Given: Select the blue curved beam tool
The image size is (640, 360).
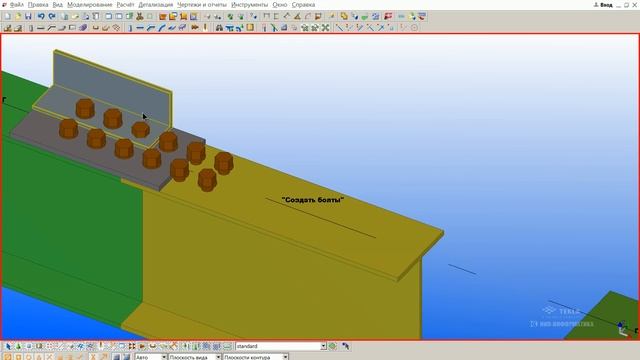Looking at the screenshot, I should 161,28.
